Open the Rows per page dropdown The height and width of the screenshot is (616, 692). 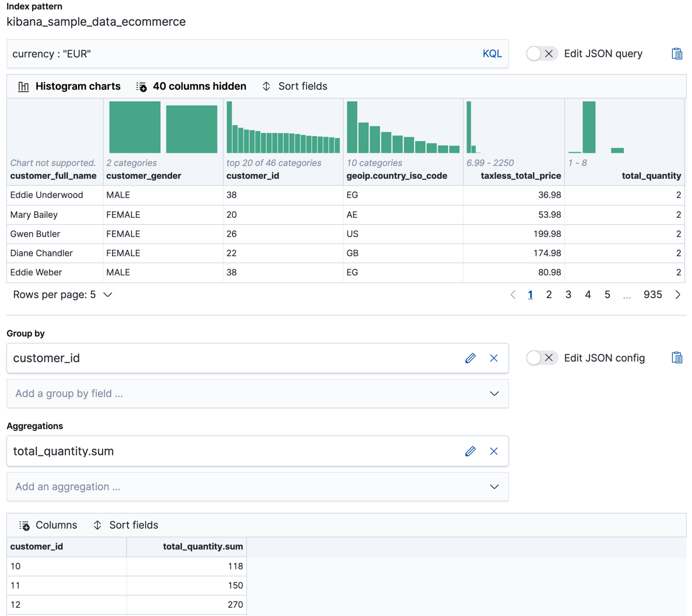pos(61,295)
